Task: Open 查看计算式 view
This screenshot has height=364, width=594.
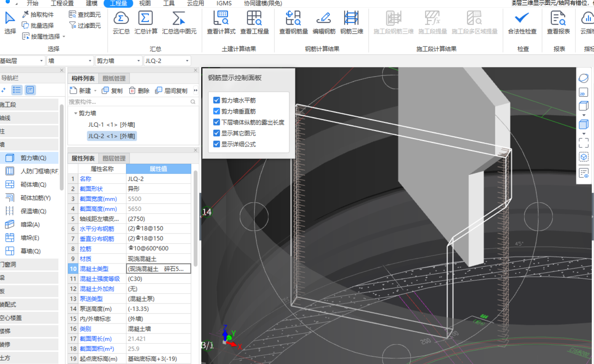Action: click(221, 23)
